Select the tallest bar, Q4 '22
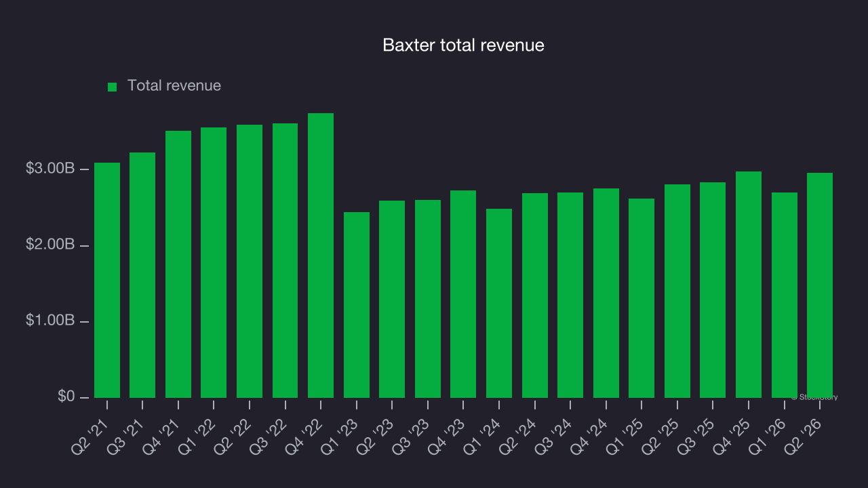Viewport: 868px width, 488px height. point(321,256)
